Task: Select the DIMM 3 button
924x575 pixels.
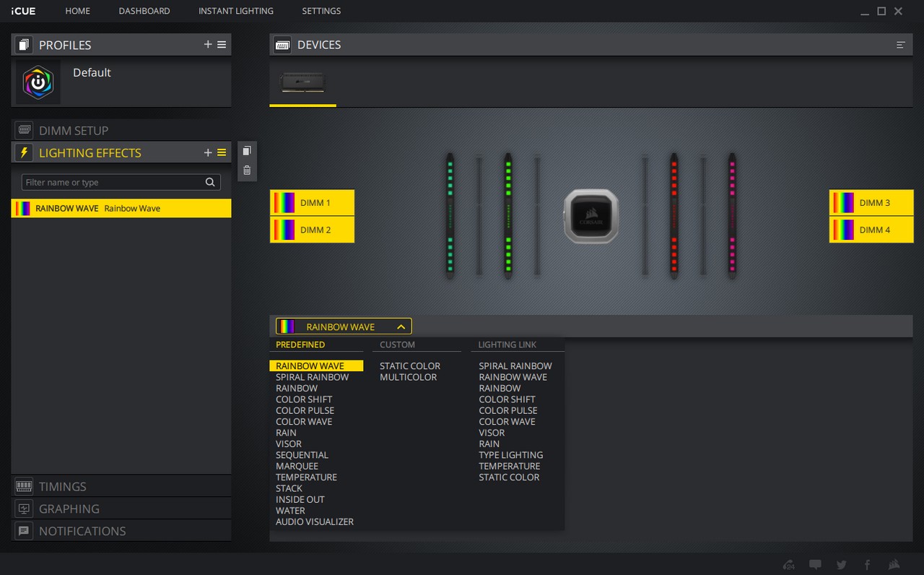Action: [x=871, y=202]
